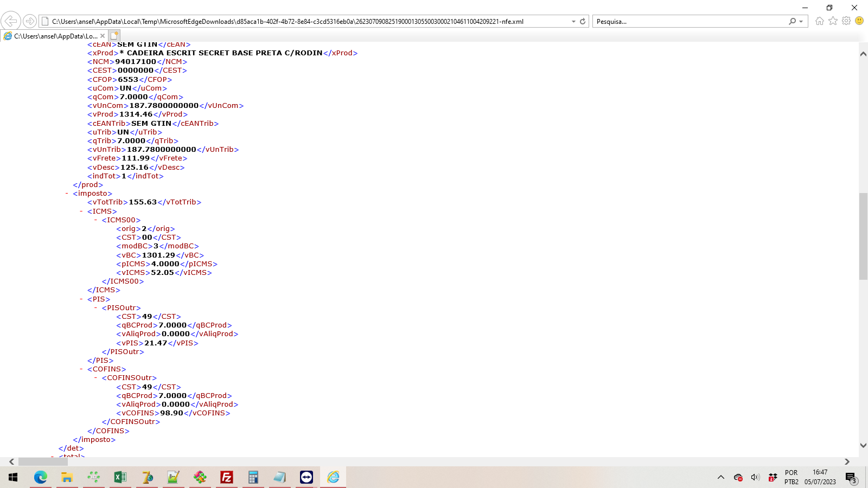The height and width of the screenshot is (488, 868).
Task: Open File Explorer from the taskbar
Action: click(x=67, y=477)
